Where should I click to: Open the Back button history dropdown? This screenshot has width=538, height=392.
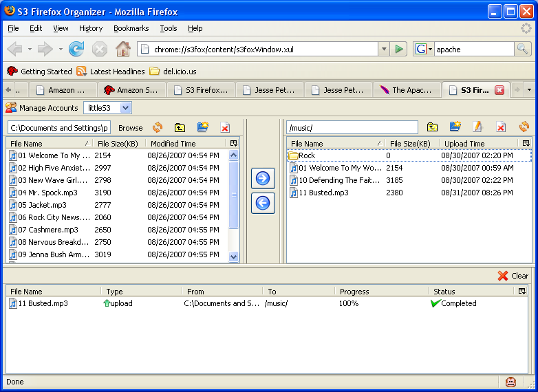[x=30, y=50]
